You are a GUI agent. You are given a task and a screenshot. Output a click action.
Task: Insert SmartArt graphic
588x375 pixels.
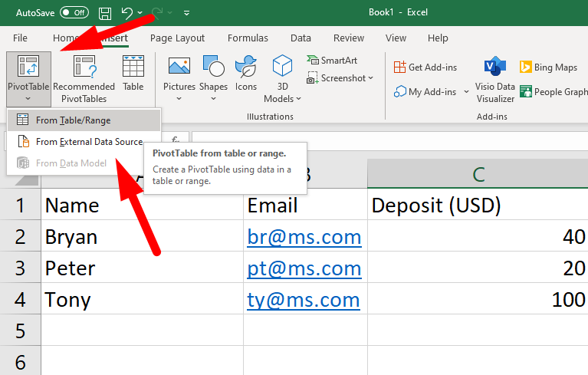point(333,60)
